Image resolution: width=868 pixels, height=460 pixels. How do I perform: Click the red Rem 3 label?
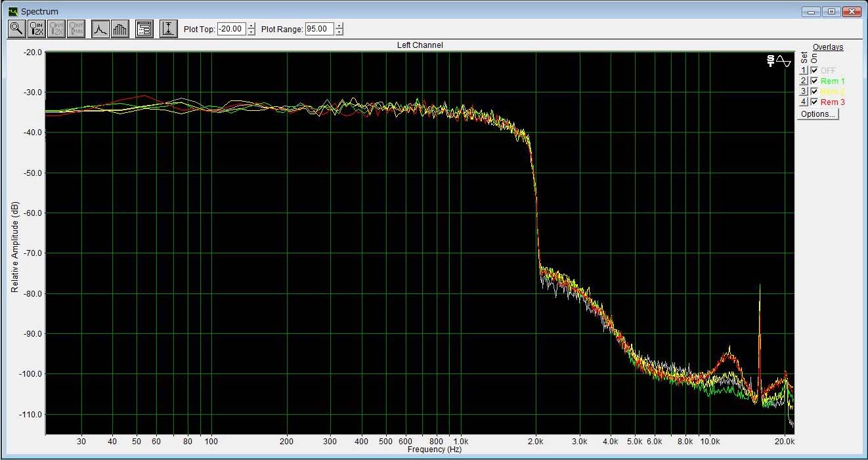833,102
